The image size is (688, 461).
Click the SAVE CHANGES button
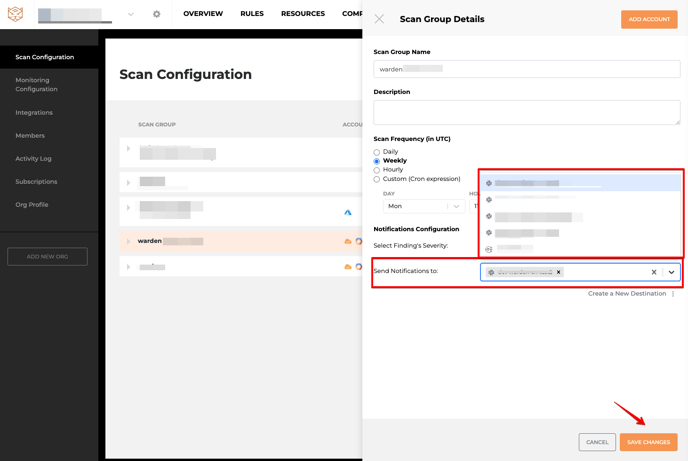pyautogui.click(x=649, y=442)
